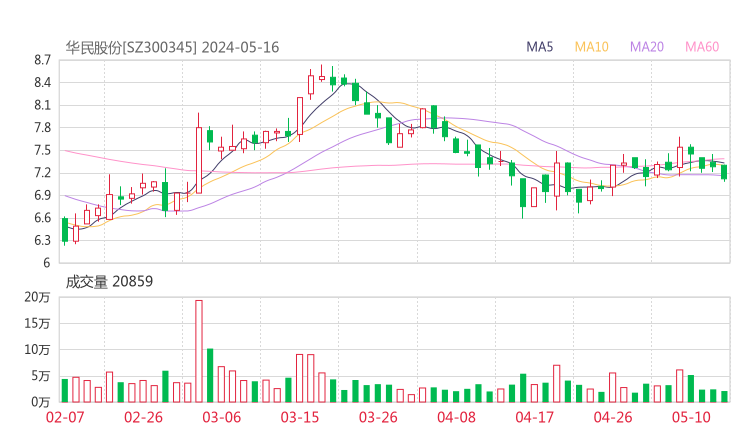Select the 04-08 date label
Viewport: 740px width, 440px height.
point(456,417)
